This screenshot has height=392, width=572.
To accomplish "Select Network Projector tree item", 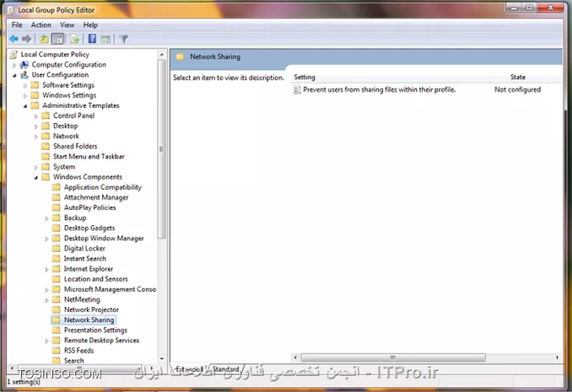I will tap(91, 309).
